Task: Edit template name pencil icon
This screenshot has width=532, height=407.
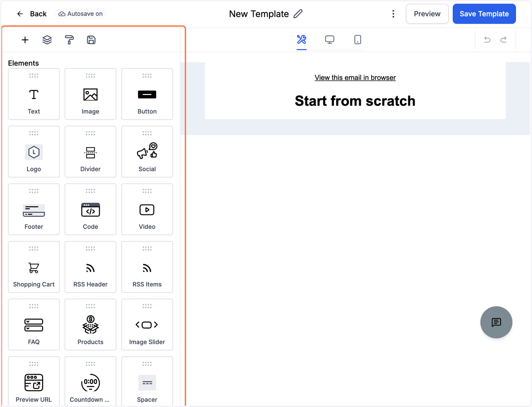Action: pyautogui.click(x=298, y=14)
